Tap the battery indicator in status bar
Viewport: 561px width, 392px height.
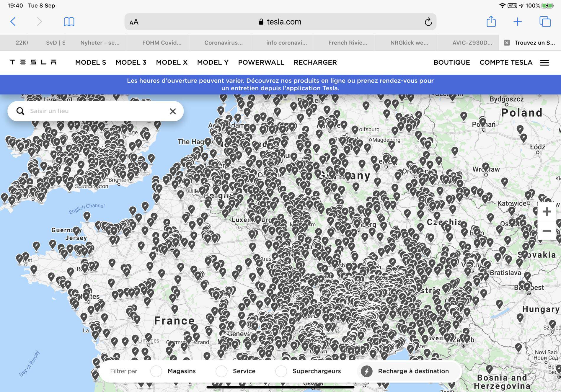pyautogui.click(x=547, y=6)
